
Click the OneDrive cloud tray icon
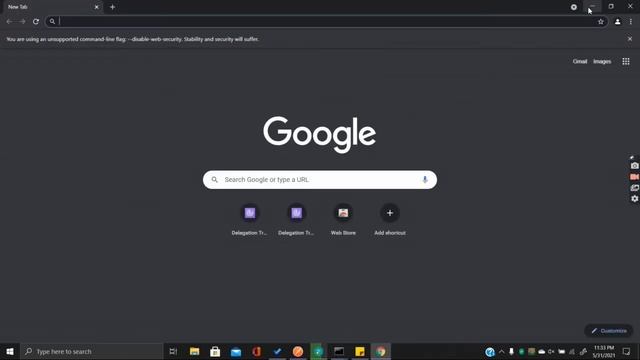pos(542,351)
